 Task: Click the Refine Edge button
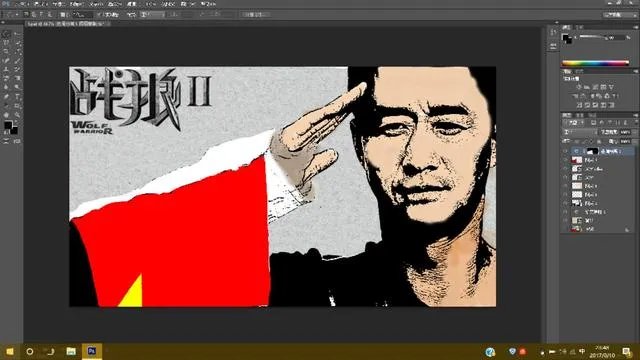click(x=256, y=15)
